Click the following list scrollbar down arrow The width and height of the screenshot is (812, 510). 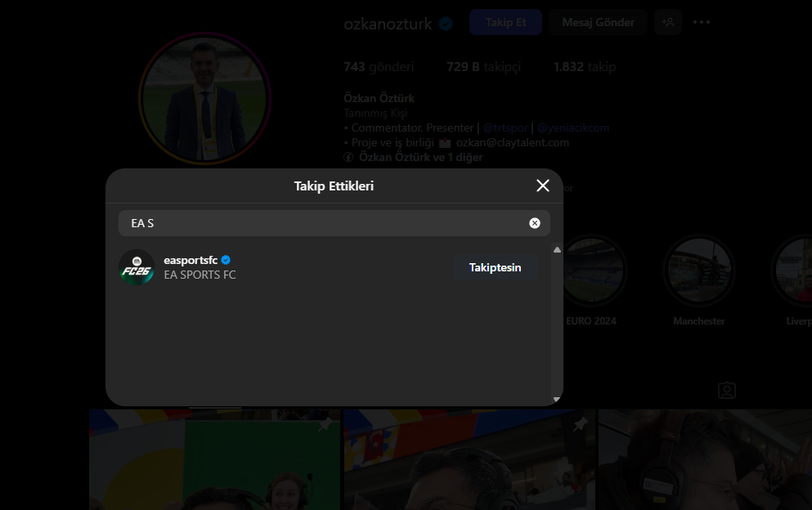557,399
